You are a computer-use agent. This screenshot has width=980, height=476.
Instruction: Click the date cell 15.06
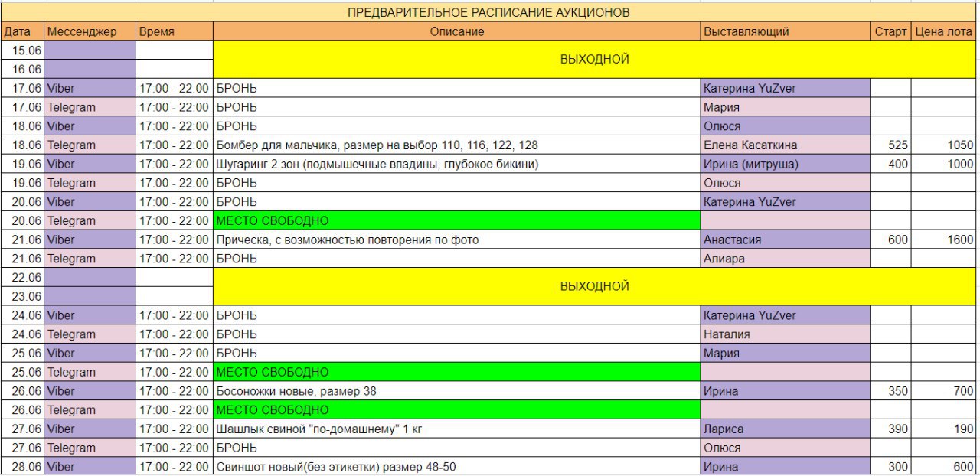click(22, 51)
